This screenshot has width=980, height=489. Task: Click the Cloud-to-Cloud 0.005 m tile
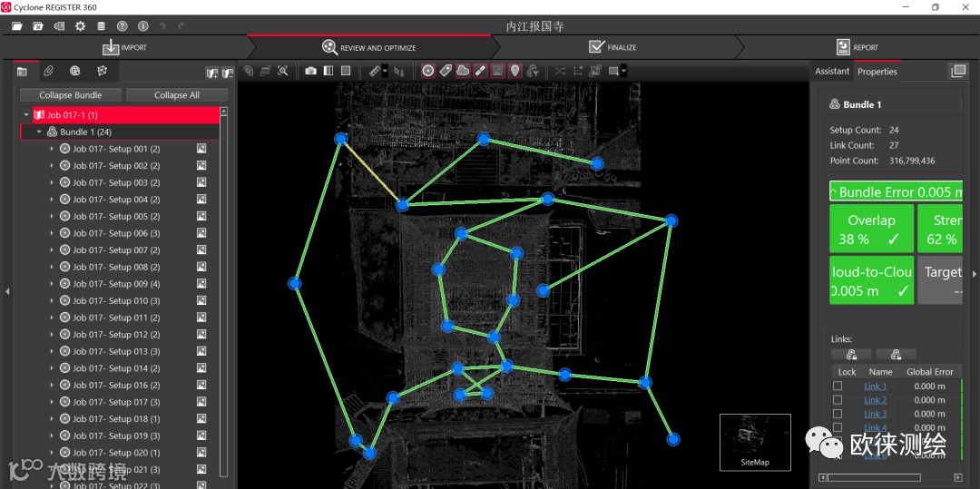[871, 279]
